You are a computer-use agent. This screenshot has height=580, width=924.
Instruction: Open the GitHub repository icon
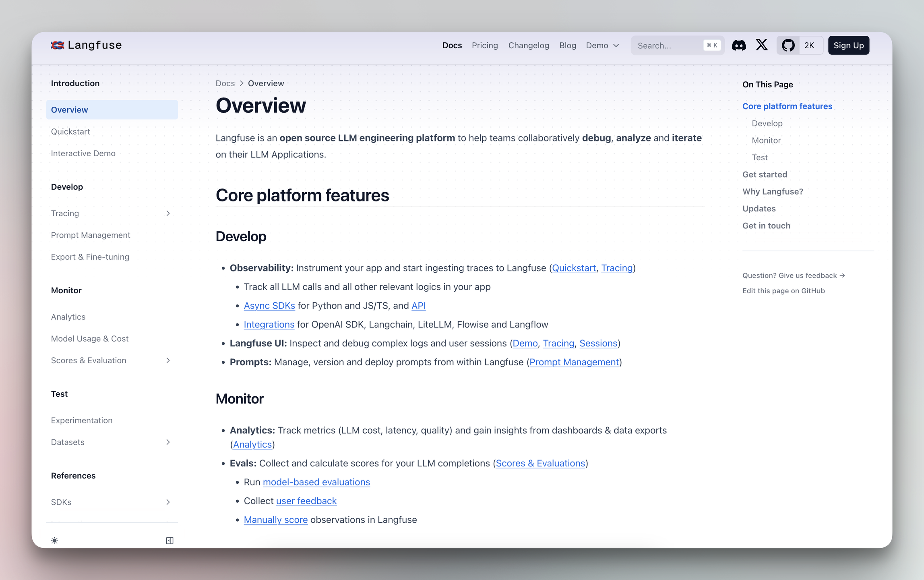click(x=788, y=45)
